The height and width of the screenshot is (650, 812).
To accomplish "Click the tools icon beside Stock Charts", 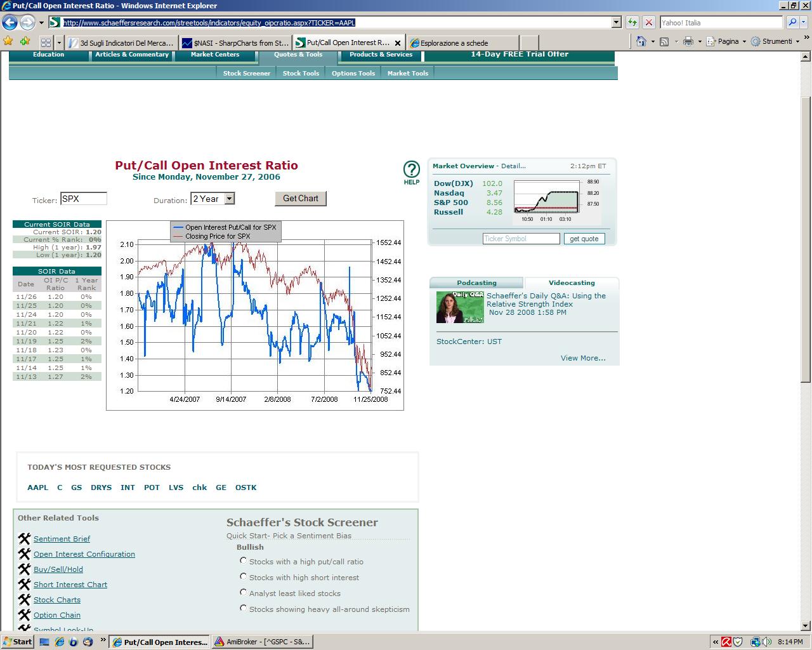I will pyautogui.click(x=24, y=599).
